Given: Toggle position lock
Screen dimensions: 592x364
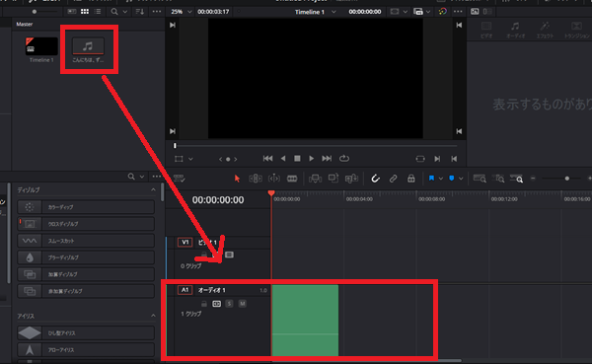Looking at the screenshot, I should (x=411, y=179).
